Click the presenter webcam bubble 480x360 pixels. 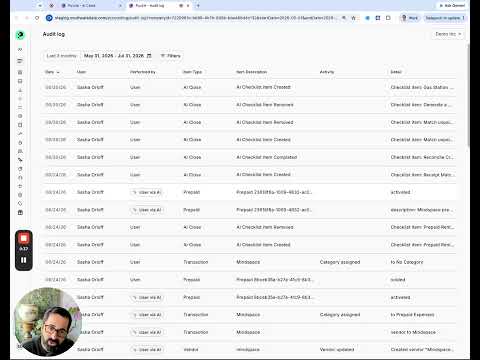(48, 322)
